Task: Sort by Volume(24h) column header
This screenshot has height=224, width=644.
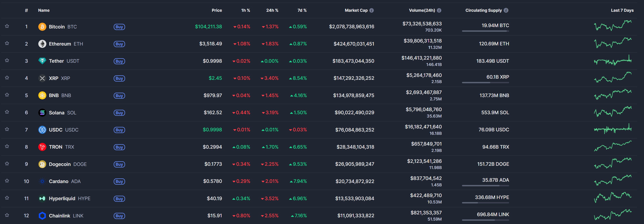Action: [422, 10]
